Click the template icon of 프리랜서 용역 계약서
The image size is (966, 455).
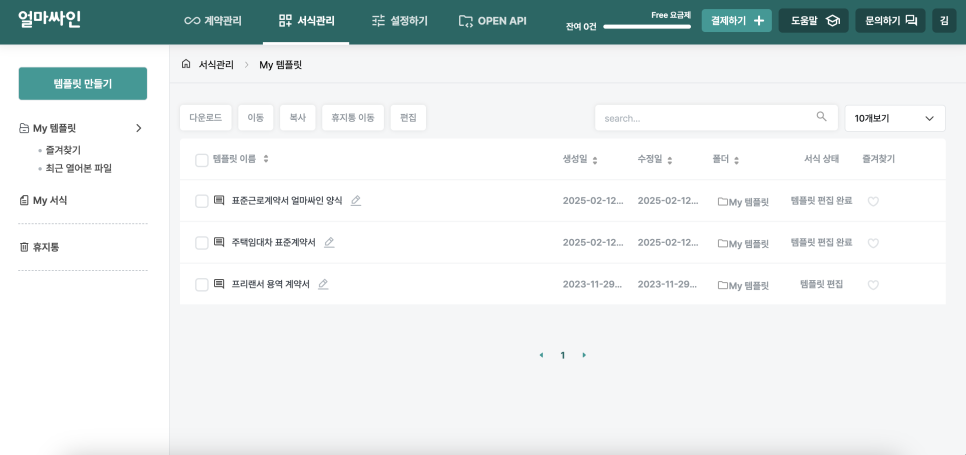tap(219, 284)
